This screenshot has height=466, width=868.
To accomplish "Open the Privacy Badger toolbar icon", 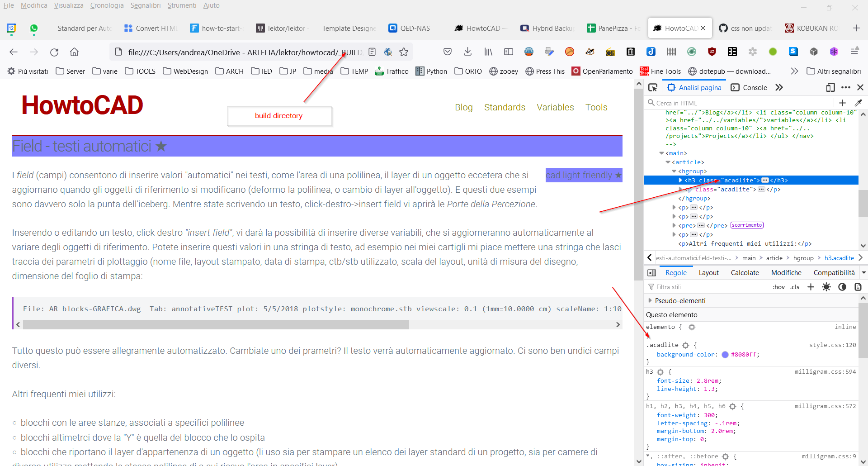I will click(x=590, y=52).
